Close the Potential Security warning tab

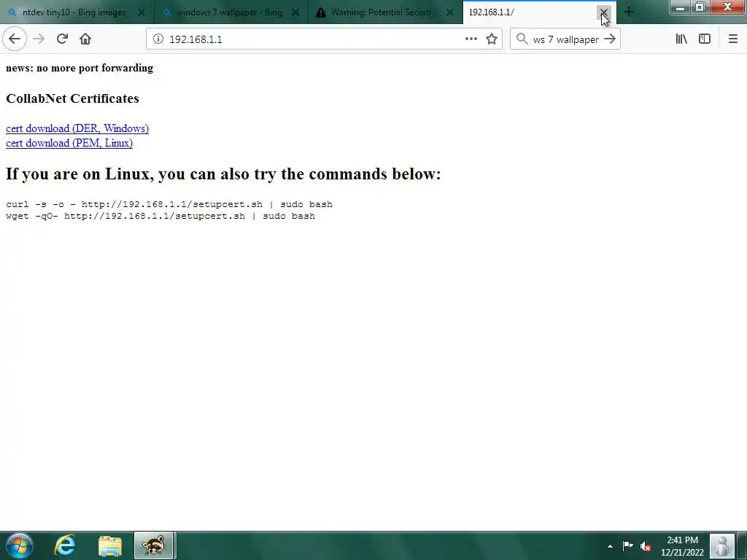pos(449,13)
